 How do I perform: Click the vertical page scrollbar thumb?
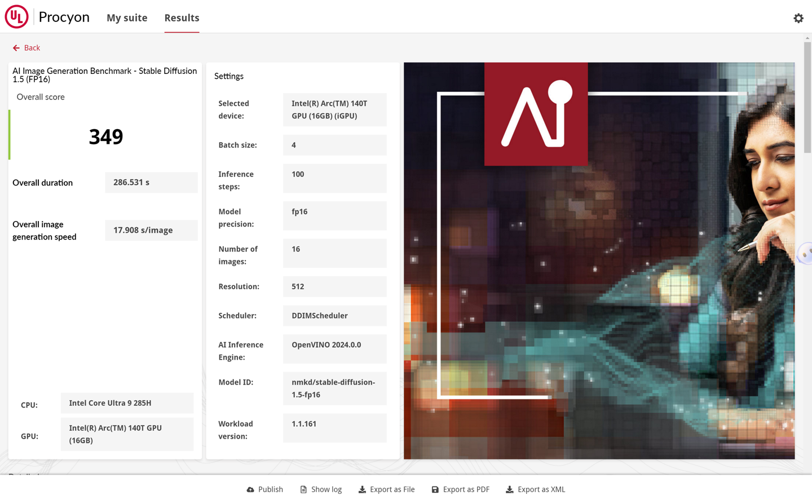point(807,96)
